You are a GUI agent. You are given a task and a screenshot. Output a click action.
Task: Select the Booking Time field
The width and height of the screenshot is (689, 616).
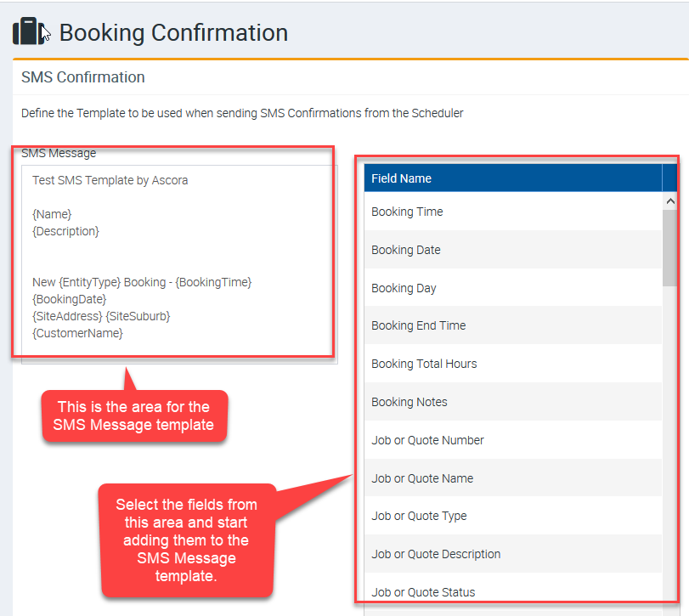pyautogui.click(x=407, y=212)
